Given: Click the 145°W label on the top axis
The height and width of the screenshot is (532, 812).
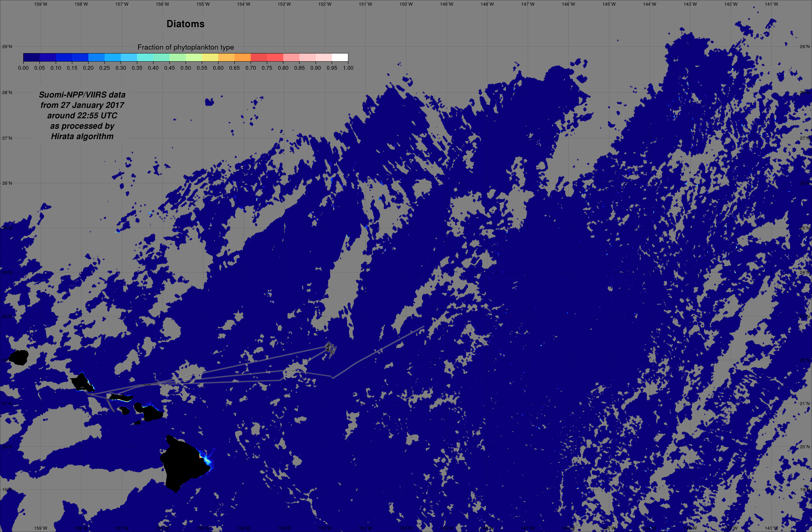Looking at the screenshot, I should pos(609,4).
